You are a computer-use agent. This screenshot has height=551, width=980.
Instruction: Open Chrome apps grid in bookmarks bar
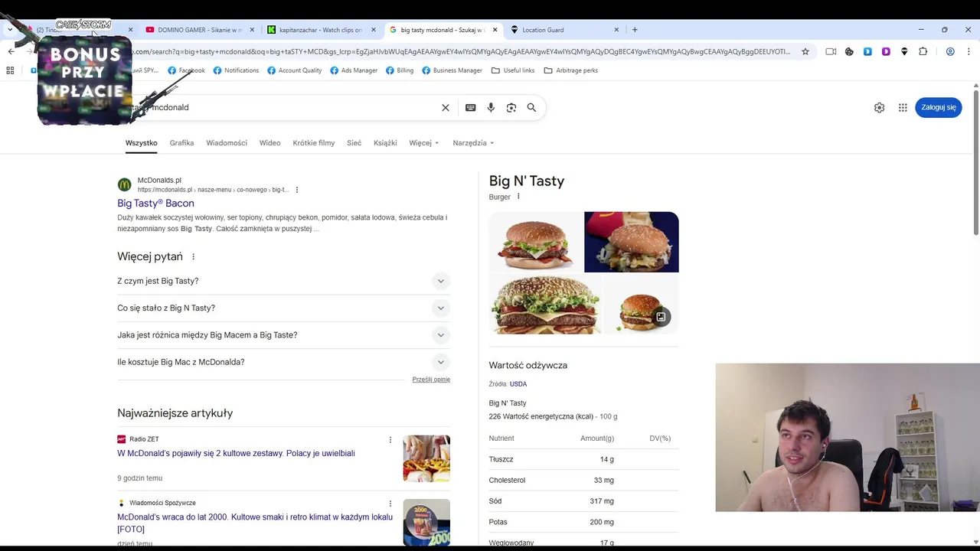10,70
